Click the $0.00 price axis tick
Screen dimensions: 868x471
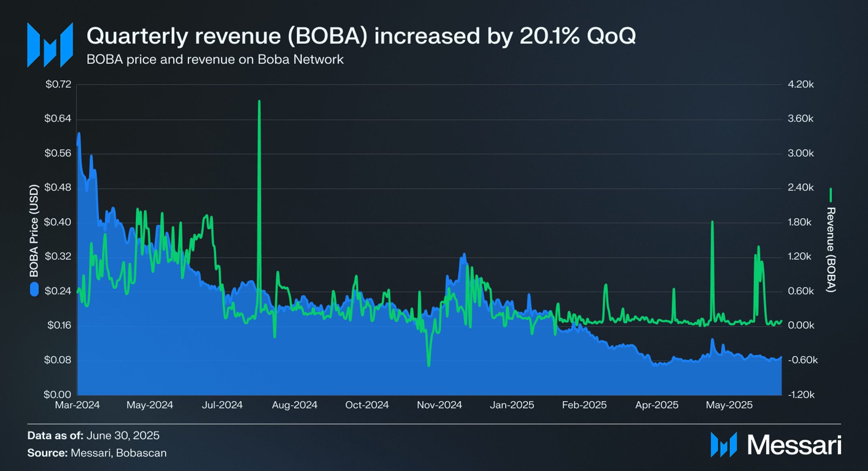(58, 394)
